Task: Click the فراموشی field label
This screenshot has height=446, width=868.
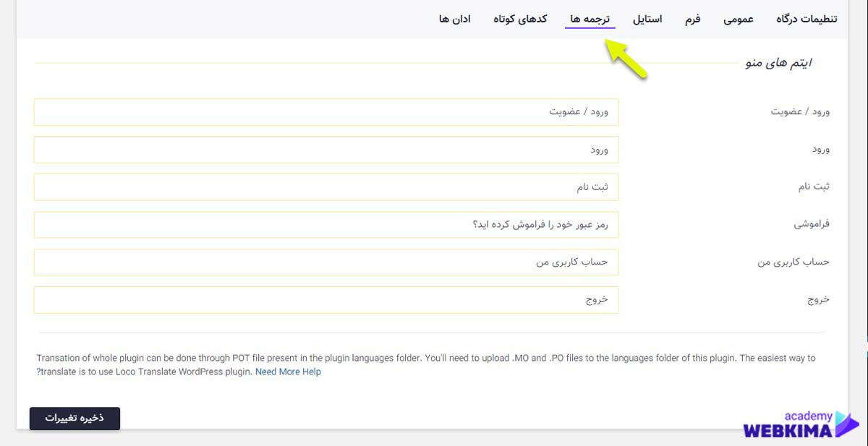Action: click(811, 224)
